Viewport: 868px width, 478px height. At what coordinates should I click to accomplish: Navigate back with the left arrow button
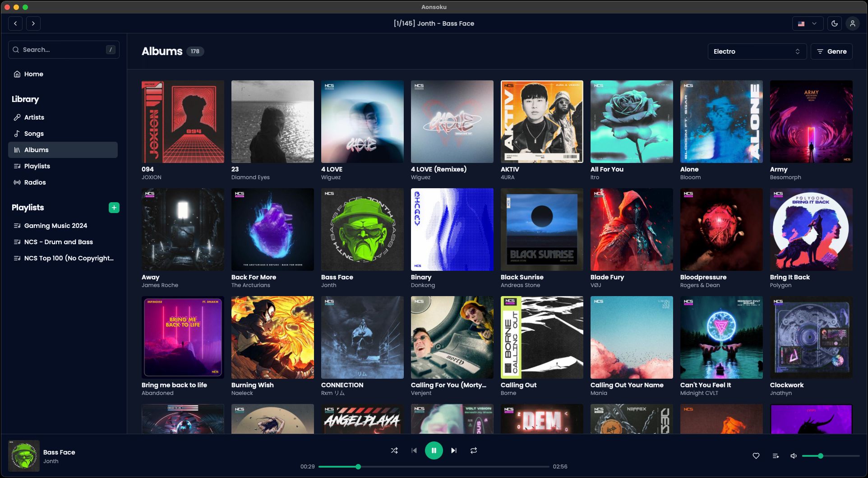[x=15, y=23]
